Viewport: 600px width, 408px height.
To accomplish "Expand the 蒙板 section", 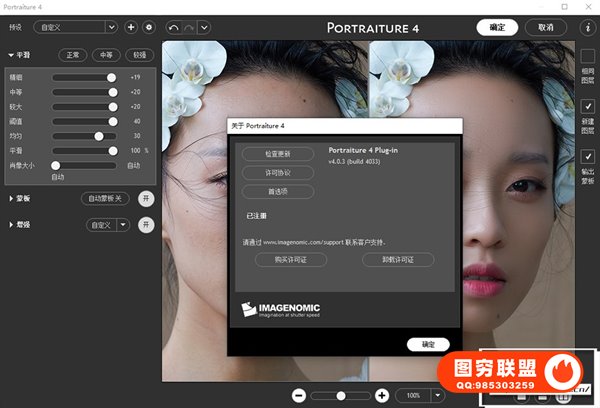I will [11, 199].
